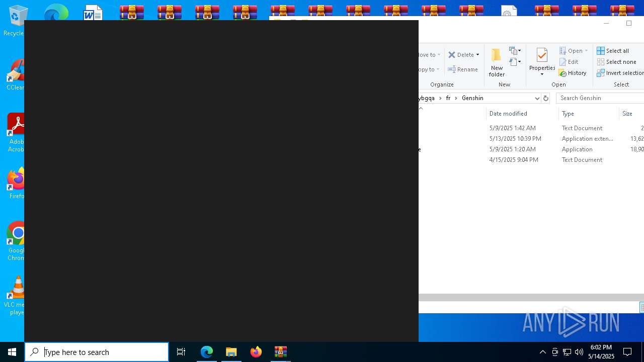The height and width of the screenshot is (362, 644).
Task: Open Microsoft Edge from taskbar
Action: [207, 352]
